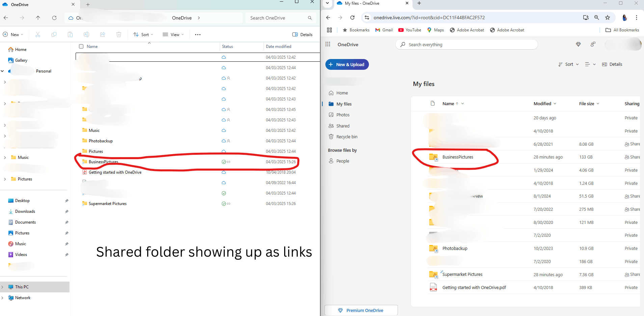Go up one folder level in File Explorer

coord(38,18)
